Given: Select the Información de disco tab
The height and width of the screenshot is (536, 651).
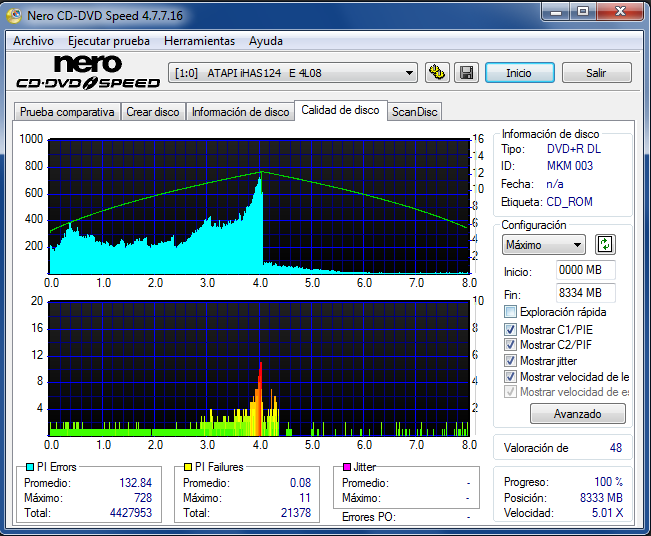Looking at the screenshot, I should pos(240,112).
